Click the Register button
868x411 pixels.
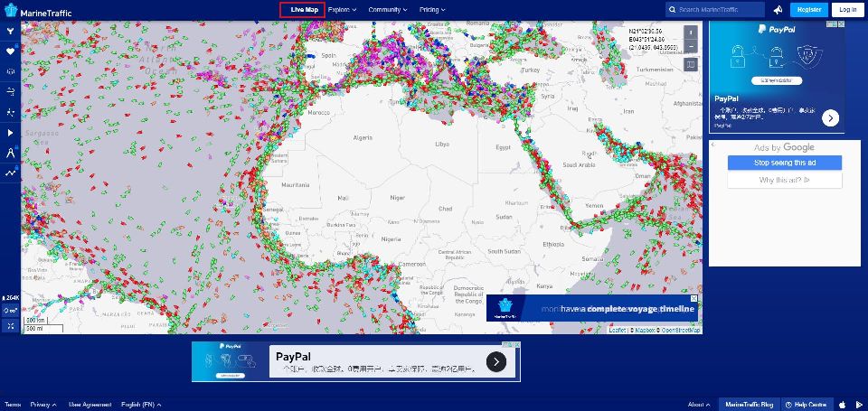coord(808,9)
